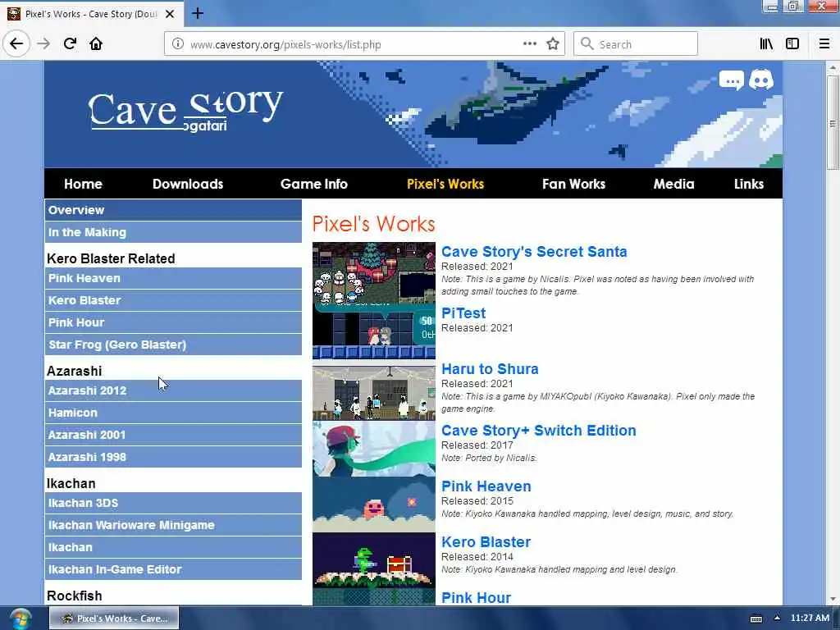The image size is (840, 630).
Task: Click the address bar URL field
Action: point(354,44)
